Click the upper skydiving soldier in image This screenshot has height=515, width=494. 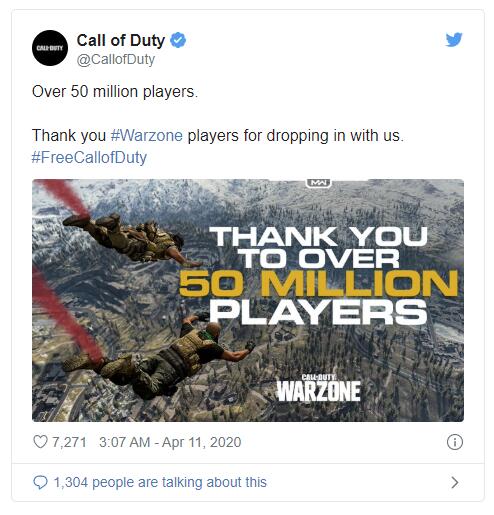pyautogui.click(x=130, y=239)
